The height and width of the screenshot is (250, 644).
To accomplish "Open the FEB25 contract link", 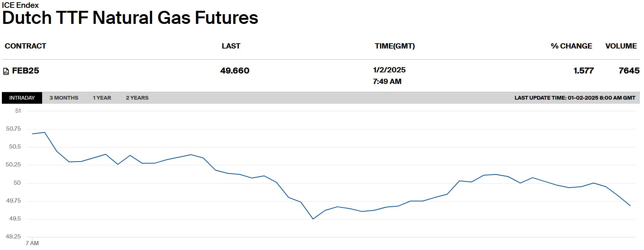I will (x=25, y=71).
